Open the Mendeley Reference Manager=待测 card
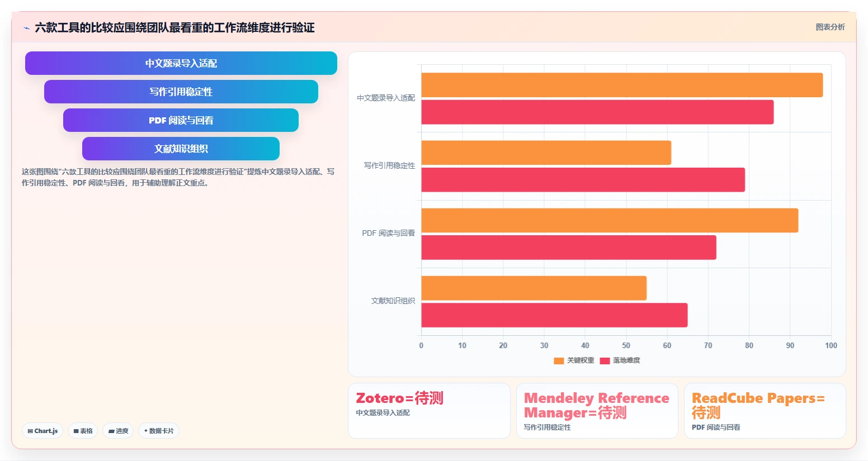The height and width of the screenshot is (461, 868). tap(597, 411)
